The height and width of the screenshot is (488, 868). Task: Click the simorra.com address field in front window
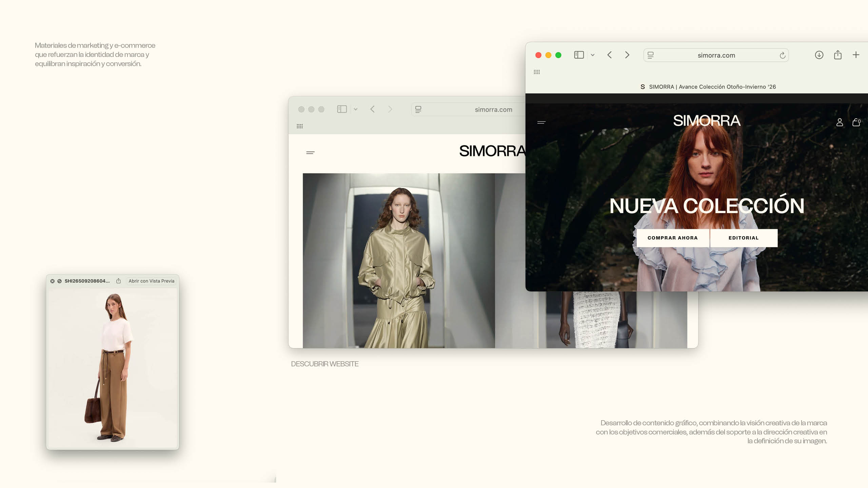[x=716, y=55]
